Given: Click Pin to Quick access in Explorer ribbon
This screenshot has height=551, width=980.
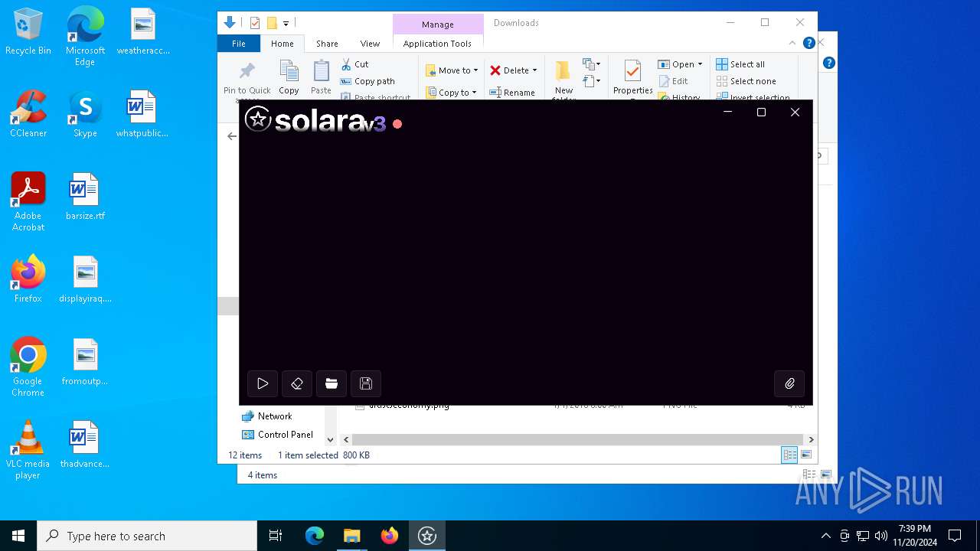Looking at the screenshot, I should (247, 80).
